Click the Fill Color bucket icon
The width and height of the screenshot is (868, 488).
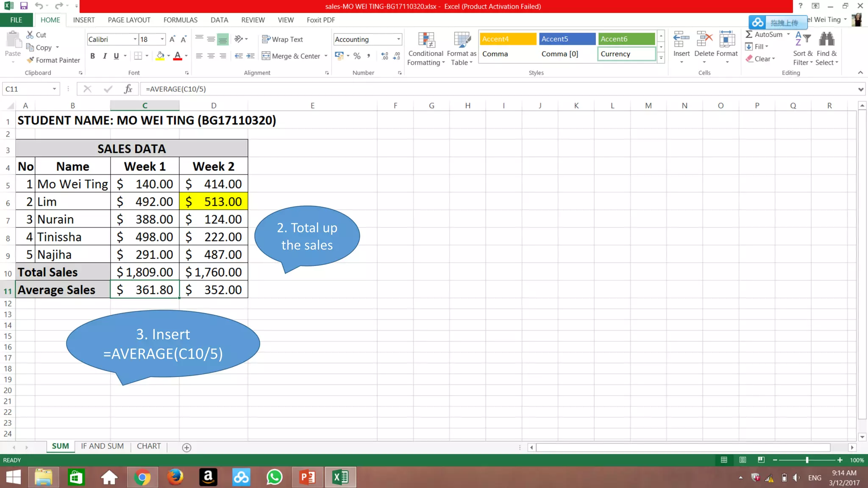[x=160, y=56]
